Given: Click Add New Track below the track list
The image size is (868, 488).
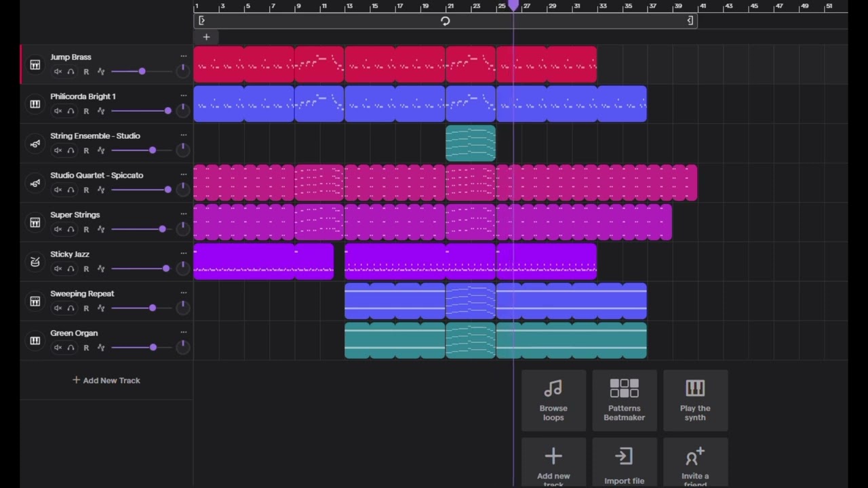Looking at the screenshot, I should (106, 380).
